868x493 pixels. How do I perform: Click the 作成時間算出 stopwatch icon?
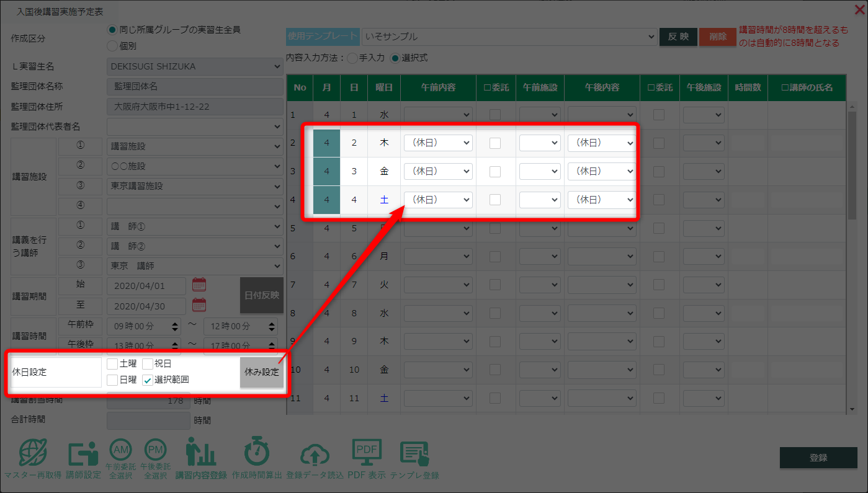[257, 454]
